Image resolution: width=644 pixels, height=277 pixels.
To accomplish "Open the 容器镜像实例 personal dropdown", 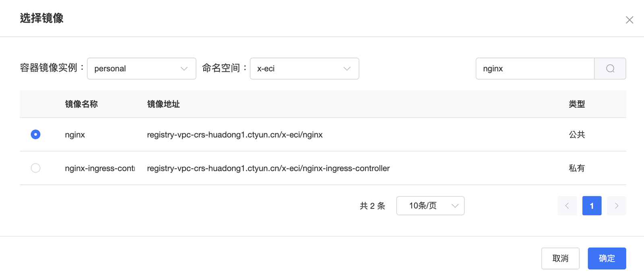I will click(x=141, y=69).
